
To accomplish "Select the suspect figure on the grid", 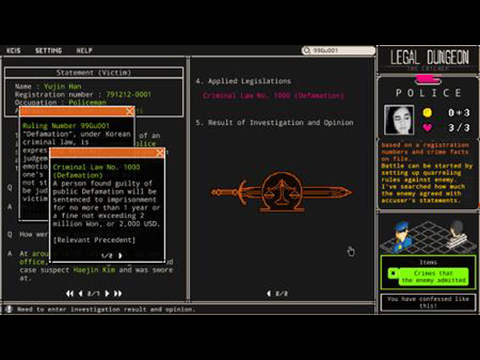I will (457, 233).
